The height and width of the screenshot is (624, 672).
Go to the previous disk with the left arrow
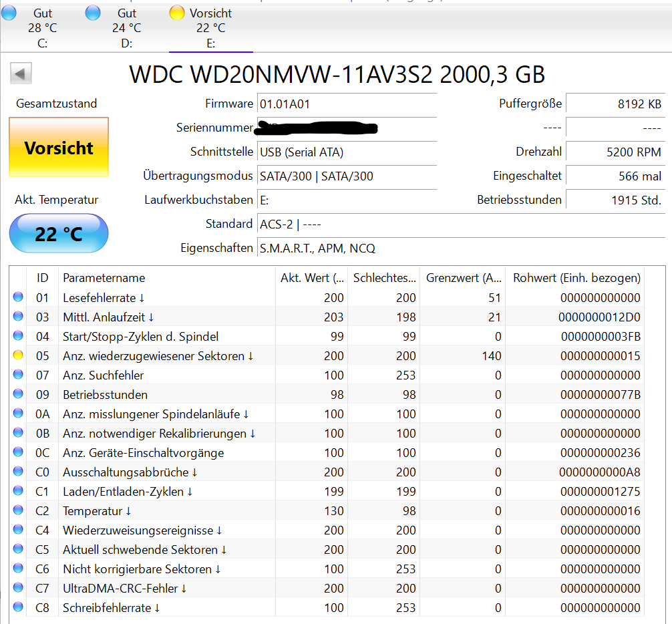(x=21, y=73)
